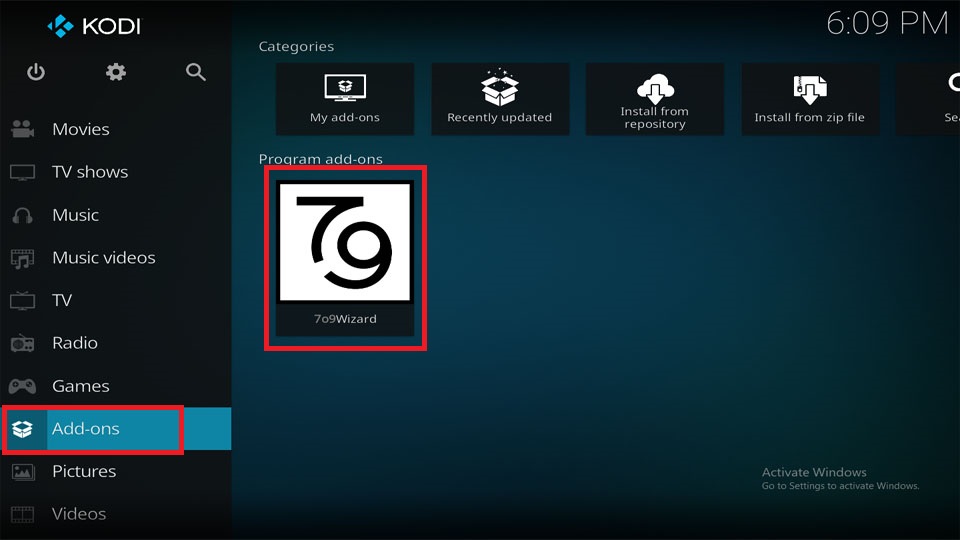Select Music in sidebar
The width and height of the screenshot is (960, 540).
75,215
